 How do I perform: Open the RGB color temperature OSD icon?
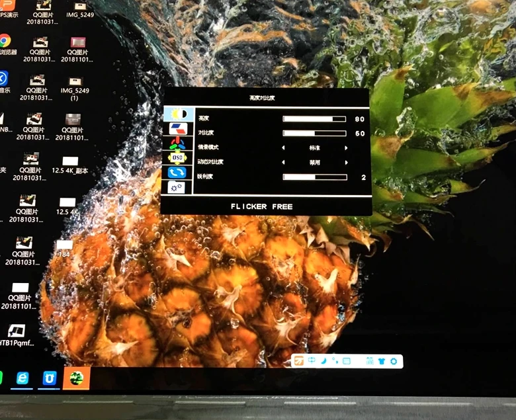(x=177, y=144)
